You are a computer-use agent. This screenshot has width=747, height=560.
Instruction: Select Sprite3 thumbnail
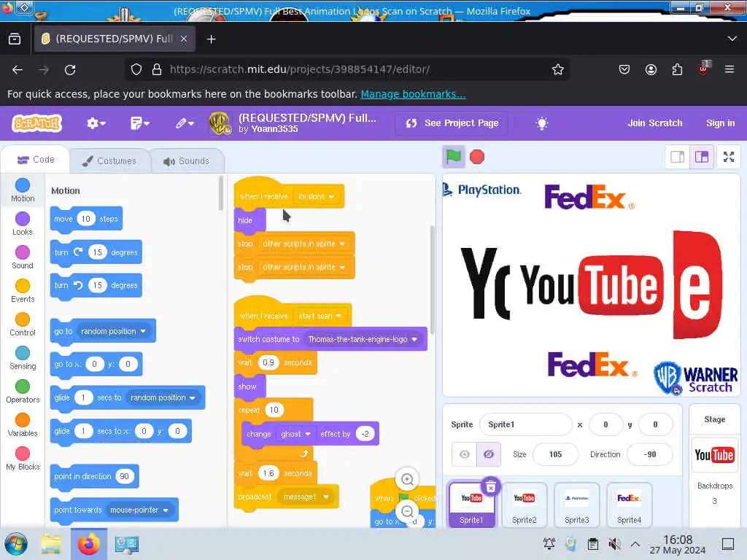(x=577, y=505)
